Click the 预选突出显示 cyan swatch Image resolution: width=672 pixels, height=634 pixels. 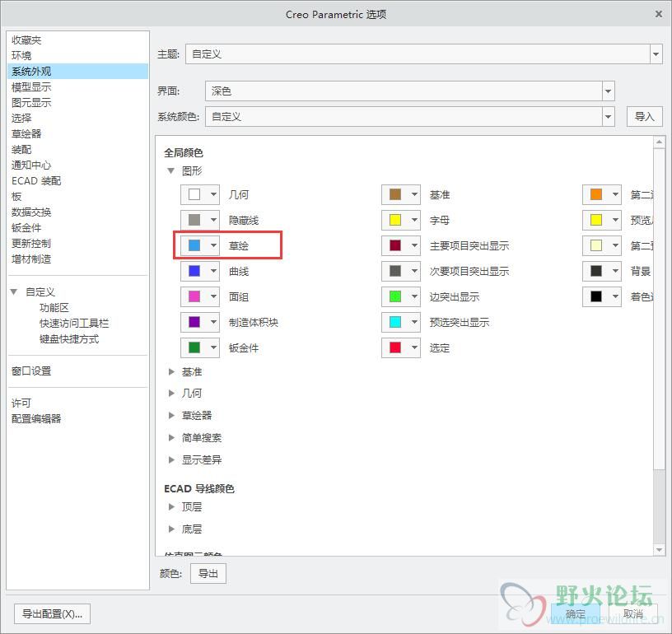pos(395,322)
